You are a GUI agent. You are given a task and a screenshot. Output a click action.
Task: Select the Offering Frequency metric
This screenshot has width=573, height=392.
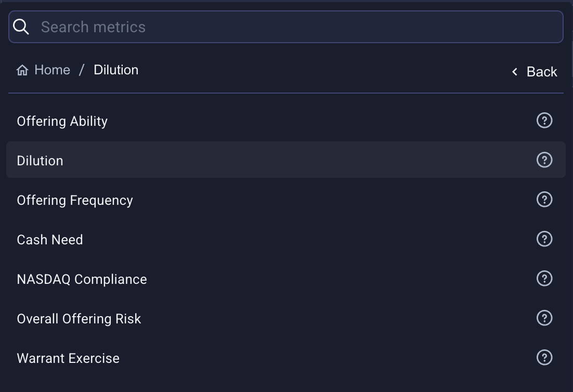pos(75,200)
